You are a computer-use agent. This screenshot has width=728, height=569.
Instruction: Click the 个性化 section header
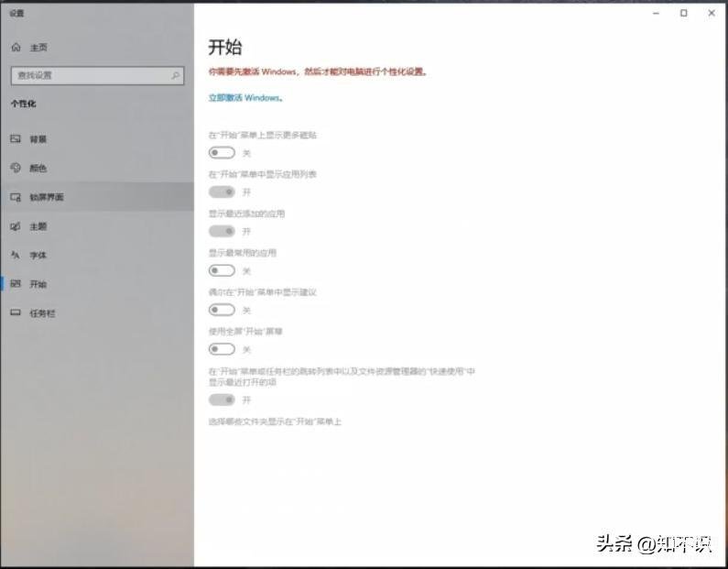pos(24,104)
